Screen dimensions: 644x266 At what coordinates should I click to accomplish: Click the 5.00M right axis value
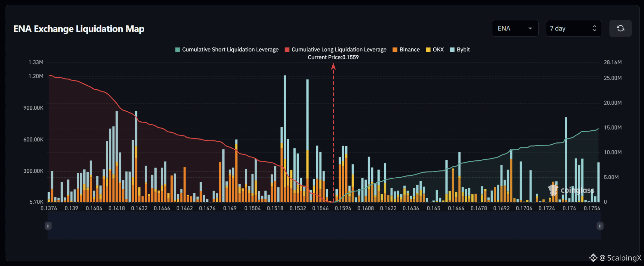click(x=611, y=177)
